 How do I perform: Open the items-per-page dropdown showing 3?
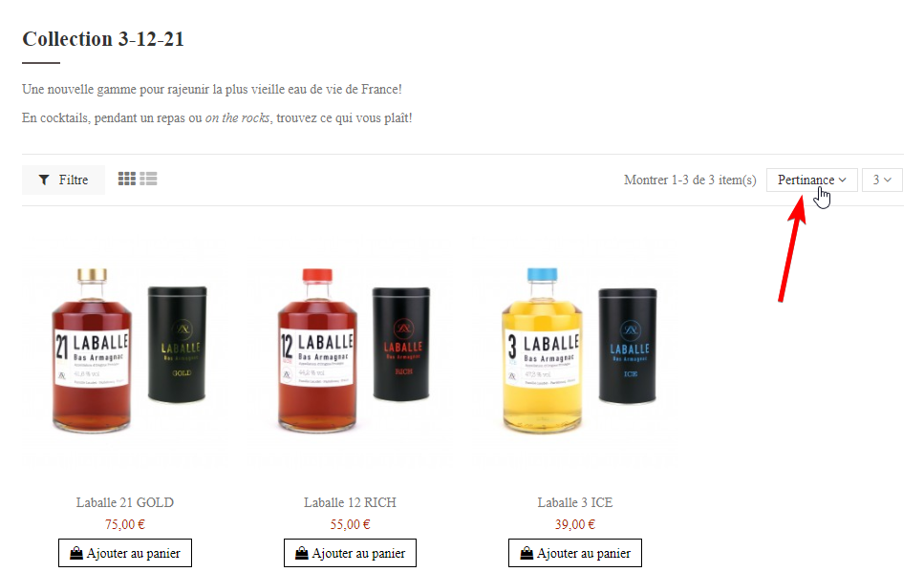882,180
